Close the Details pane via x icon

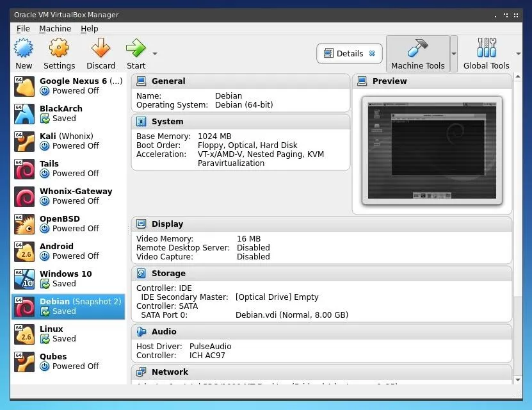372,53
